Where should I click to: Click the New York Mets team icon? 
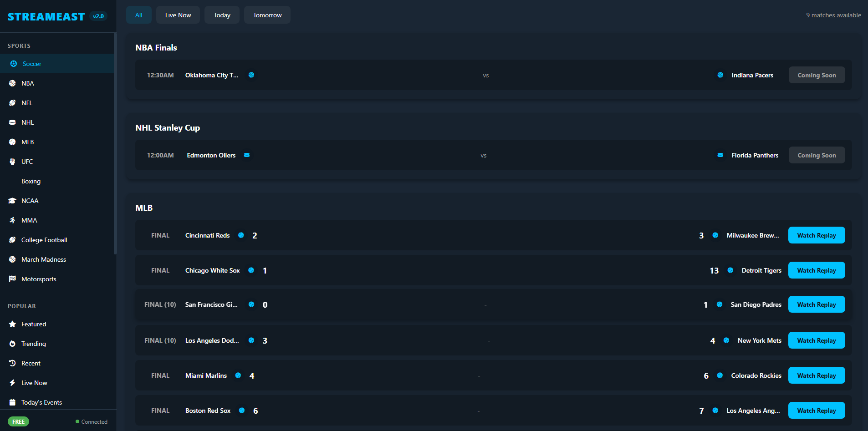coord(726,340)
